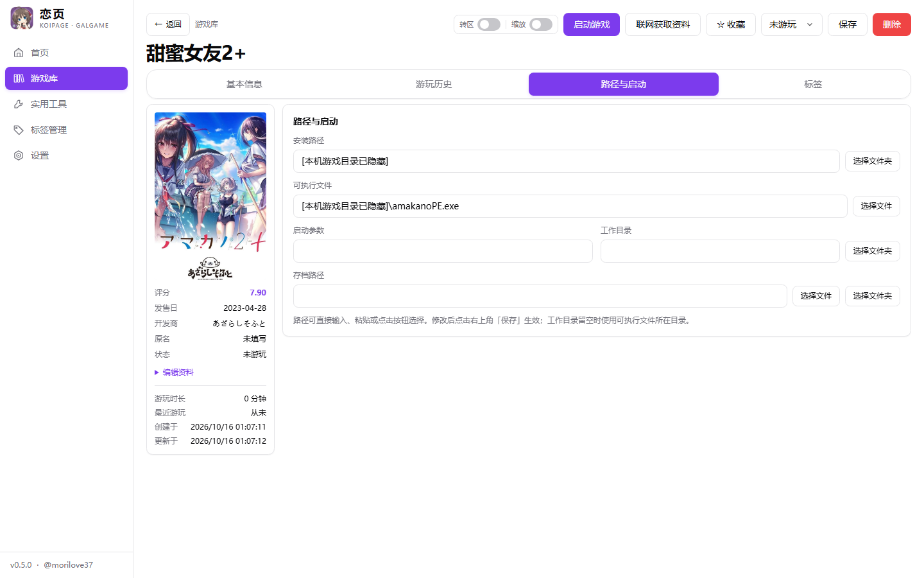Click 选择文件夹 next to 安装路径

pos(873,161)
